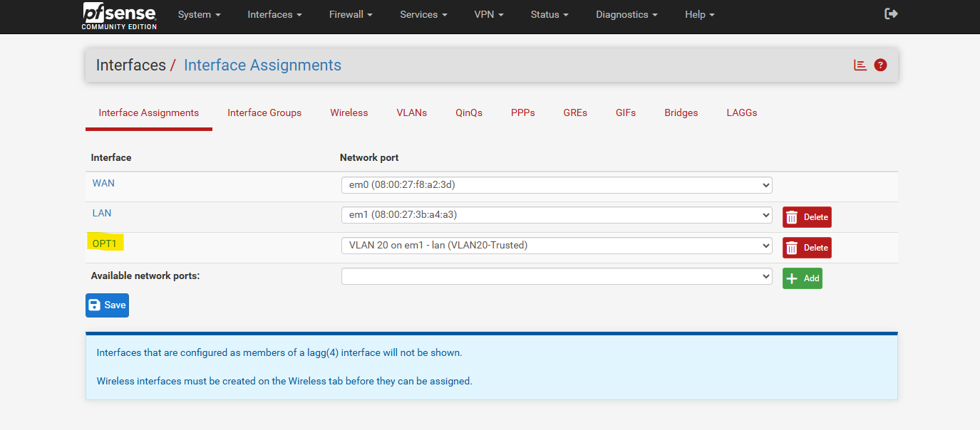This screenshot has width=980, height=430.
Task: Open the WAN interface link
Action: (x=103, y=183)
